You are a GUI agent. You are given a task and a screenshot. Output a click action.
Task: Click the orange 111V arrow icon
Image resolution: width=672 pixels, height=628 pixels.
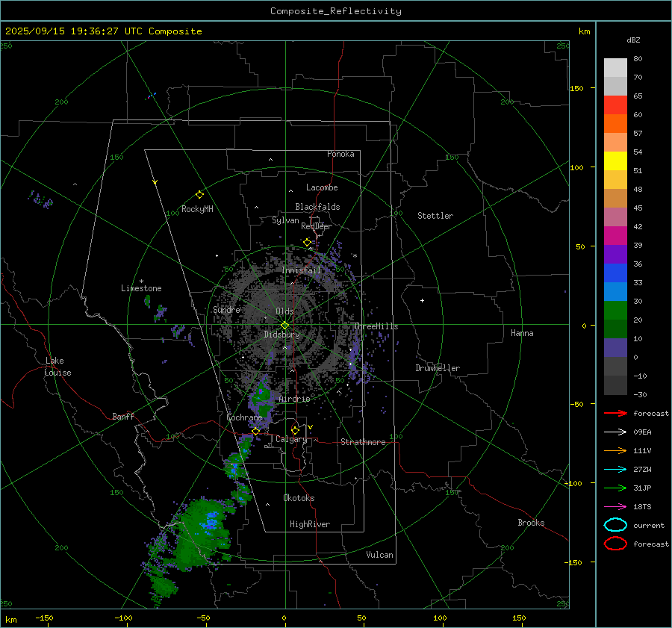point(615,450)
